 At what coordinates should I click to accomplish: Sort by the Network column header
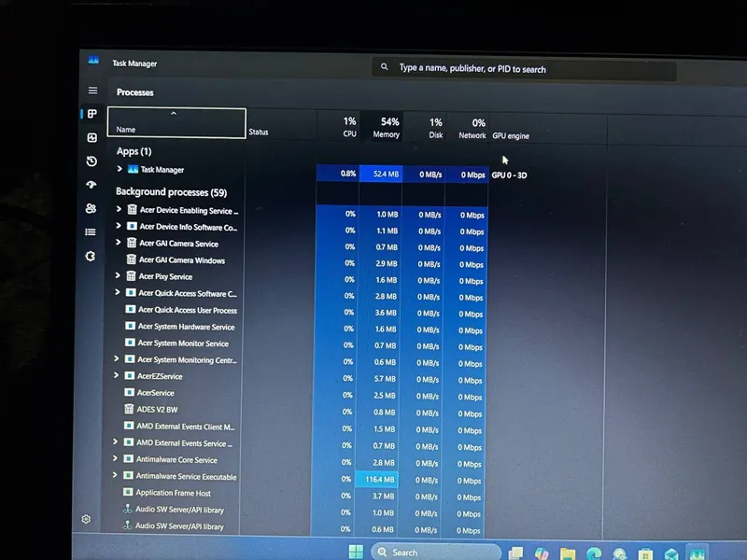pyautogui.click(x=468, y=128)
